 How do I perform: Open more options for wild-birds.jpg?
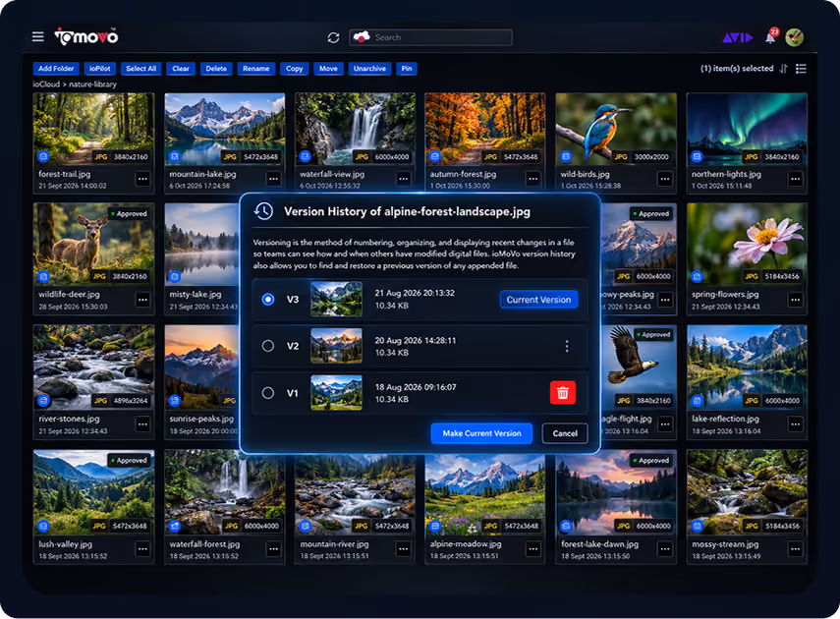665,179
